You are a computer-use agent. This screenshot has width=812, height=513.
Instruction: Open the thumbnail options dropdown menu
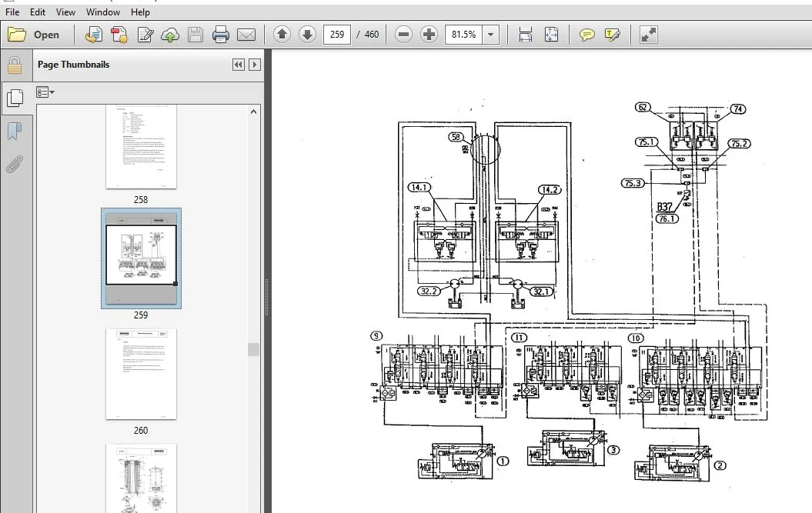45,92
